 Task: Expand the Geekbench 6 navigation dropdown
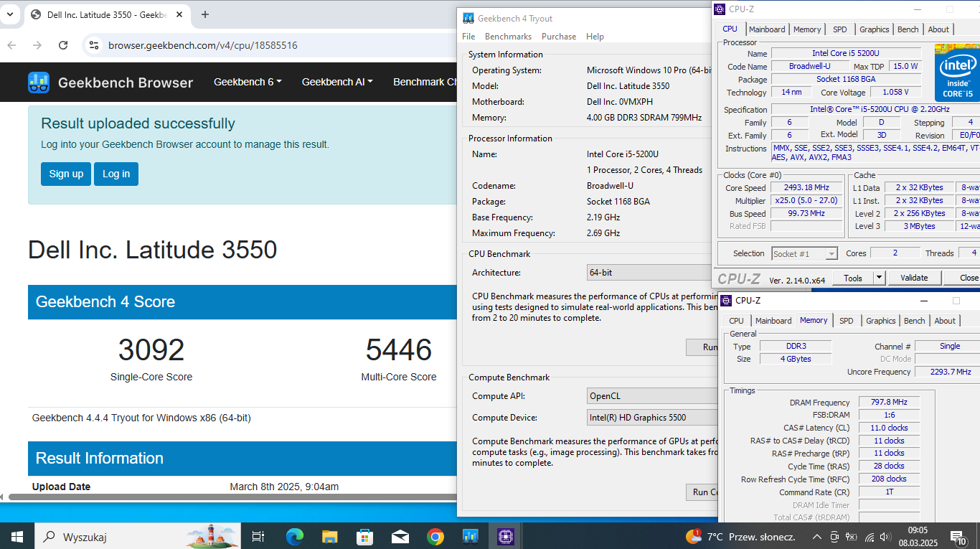point(248,82)
